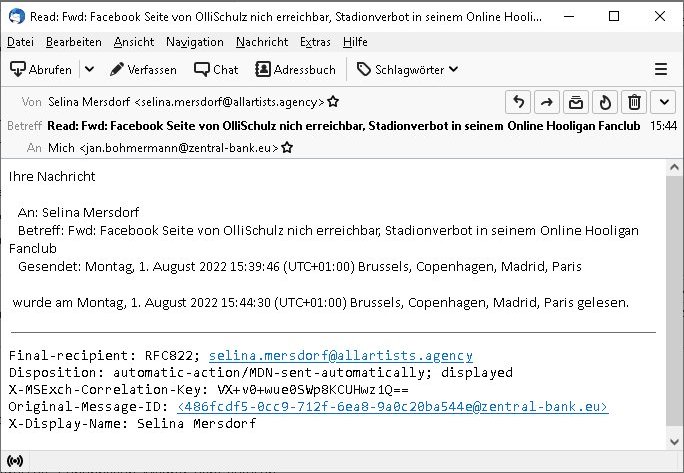Toggle star next to sender Selina Mersdorf
This screenshot has width=684, height=473.
[333, 102]
